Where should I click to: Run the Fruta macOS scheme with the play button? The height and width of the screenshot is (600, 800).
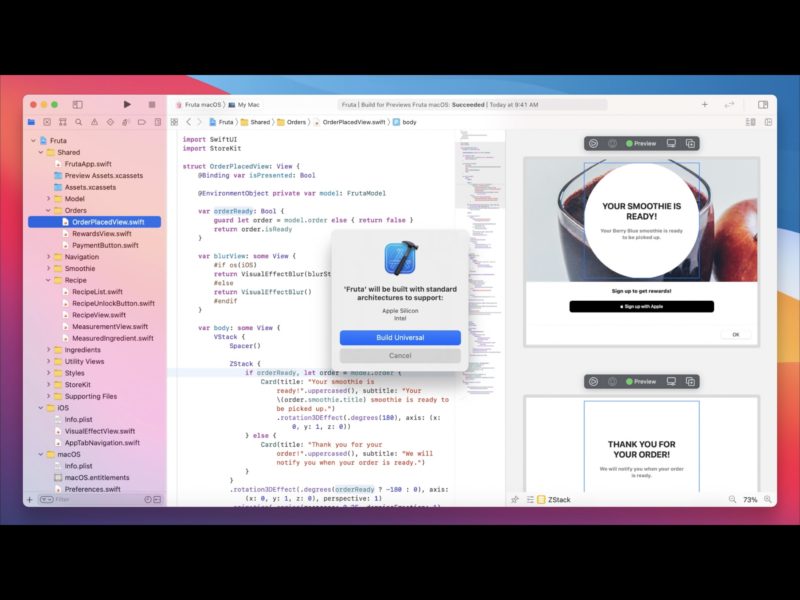[x=127, y=105]
